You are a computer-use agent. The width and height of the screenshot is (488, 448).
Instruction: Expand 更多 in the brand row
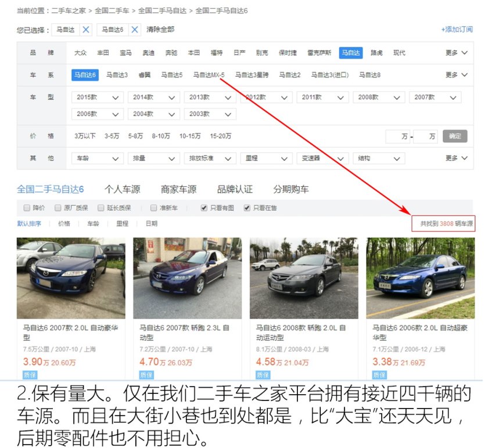coord(456,53)
